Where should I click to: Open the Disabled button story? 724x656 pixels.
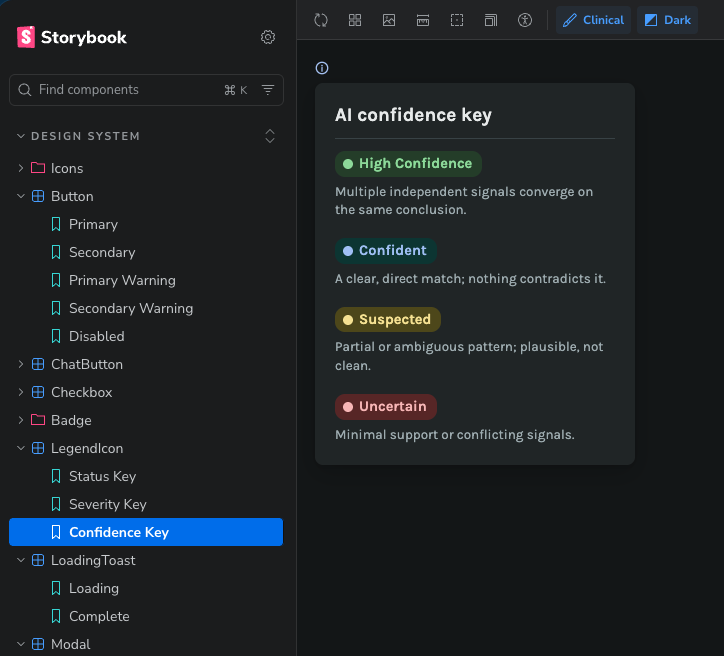point(146,337)
